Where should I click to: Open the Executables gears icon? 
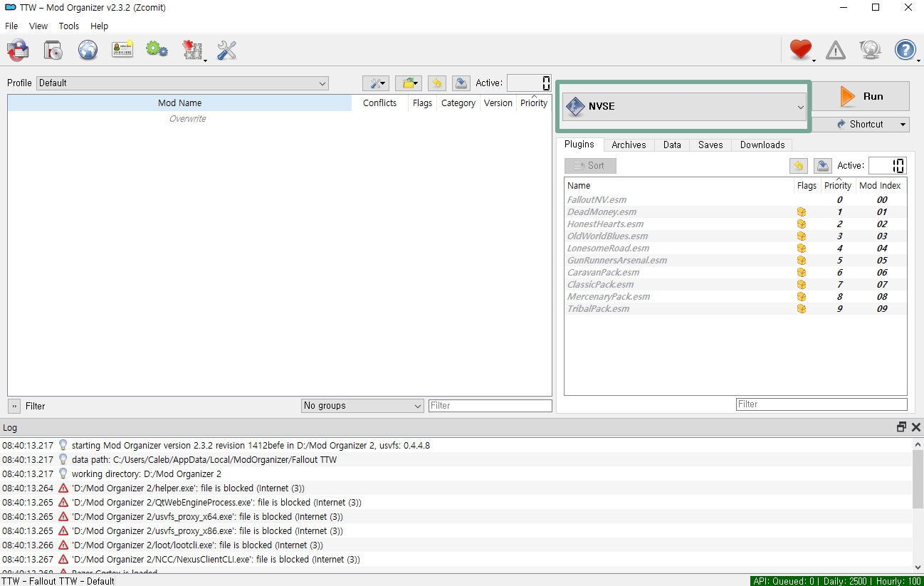point(157,50)
